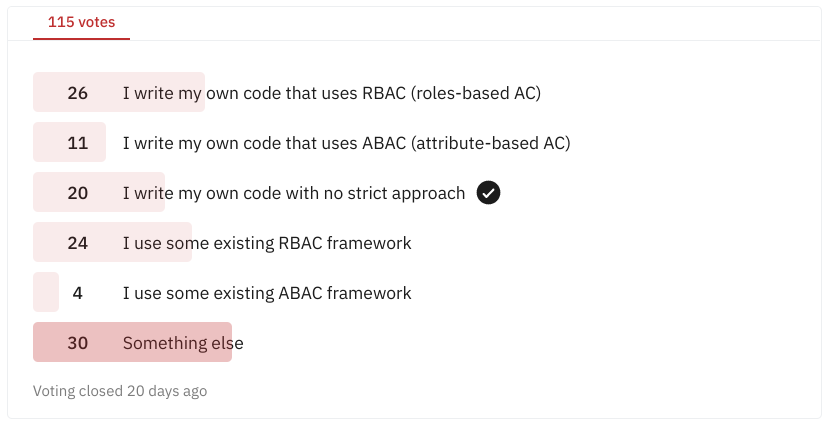Click the 11 vote count number
This screenshot has width=829, height=425.
click(x=78, y=143)
